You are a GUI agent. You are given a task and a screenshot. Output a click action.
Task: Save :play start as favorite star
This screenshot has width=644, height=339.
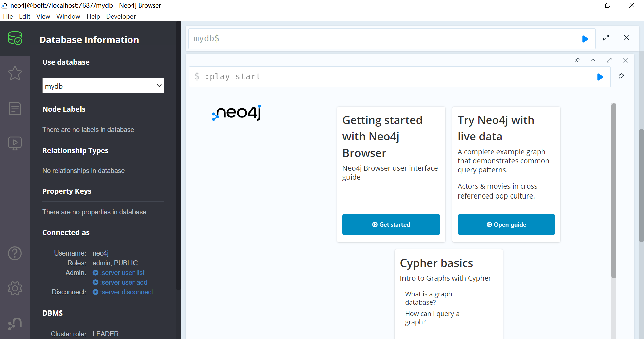[x=621, y=76]
